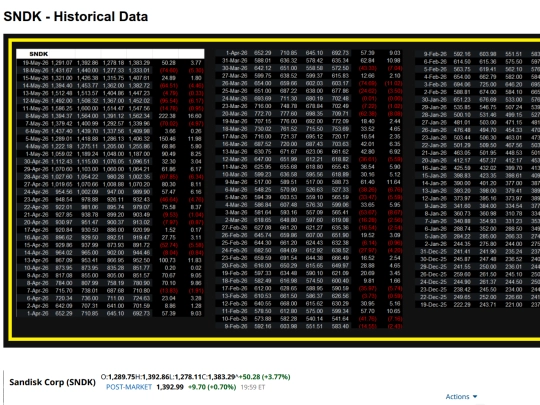This screenshot has width=540, height=405.
Task: Select the 28-Apr-26 date cell
Action: pyautogui.click(x=36, y=176)
